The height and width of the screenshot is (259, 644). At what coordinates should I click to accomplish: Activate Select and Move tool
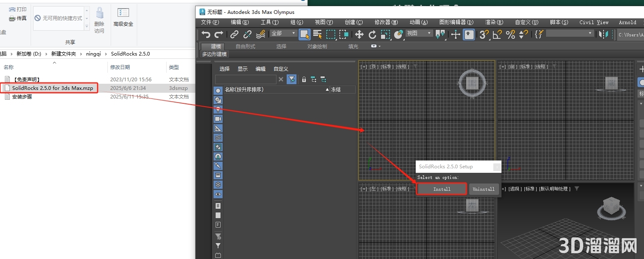pyautogui.click(x=359, y=34)
